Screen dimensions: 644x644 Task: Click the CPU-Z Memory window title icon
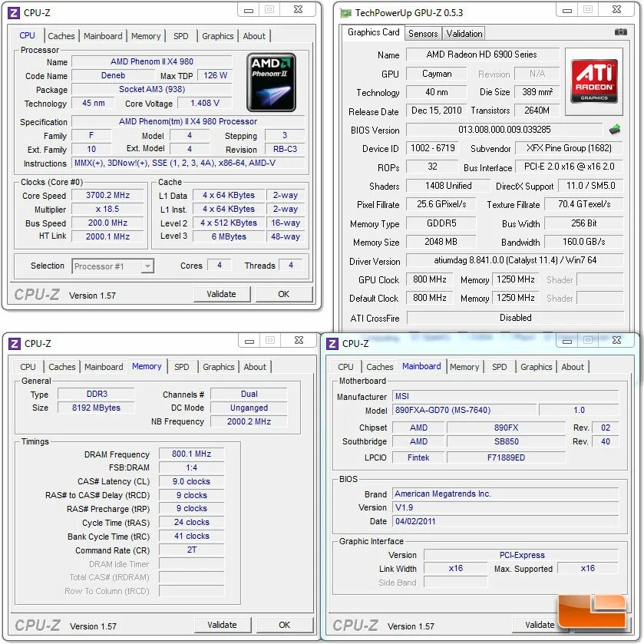(15, 343)
